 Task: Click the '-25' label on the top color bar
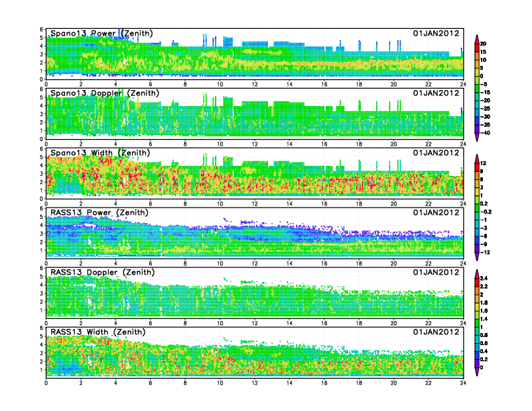pos(485,109)
